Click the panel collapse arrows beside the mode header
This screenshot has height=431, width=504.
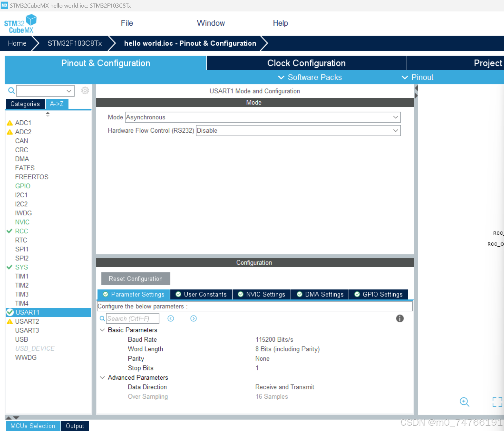point(416,92)
